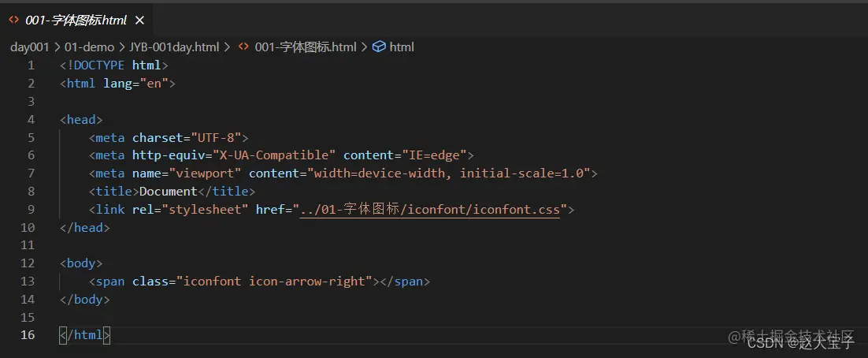Viewport: 868px width, 358px height.
Task: Click line number 1 in gutter
Action: point(31,65)
